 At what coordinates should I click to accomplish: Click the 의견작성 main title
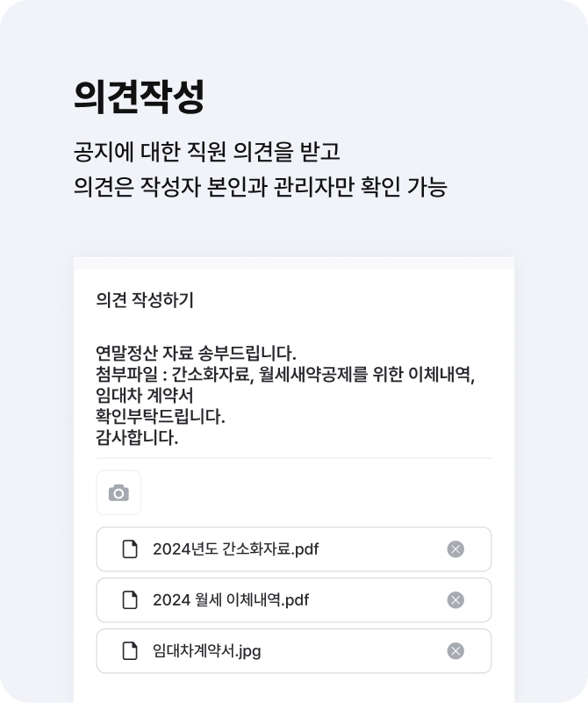(x=139, y=97)
